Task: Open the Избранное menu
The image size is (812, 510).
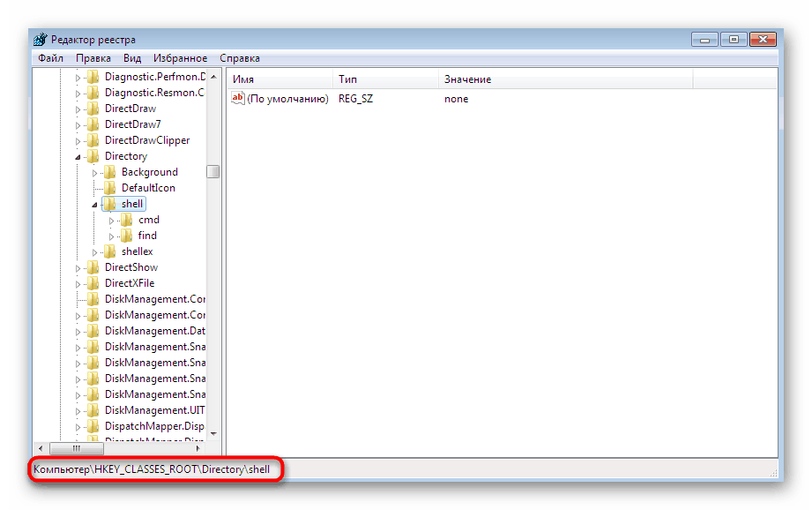Action: coord(180,58)
